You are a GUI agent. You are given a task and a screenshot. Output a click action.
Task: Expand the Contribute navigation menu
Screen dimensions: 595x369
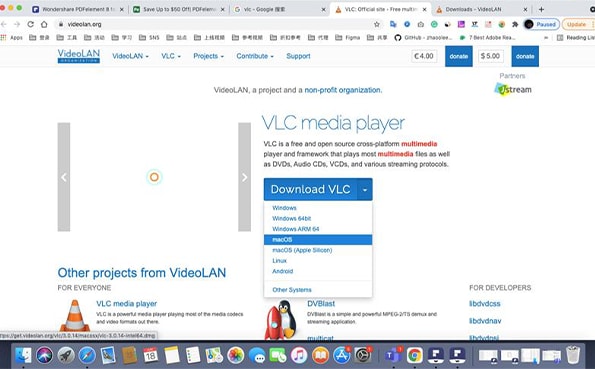pos(255,56)
